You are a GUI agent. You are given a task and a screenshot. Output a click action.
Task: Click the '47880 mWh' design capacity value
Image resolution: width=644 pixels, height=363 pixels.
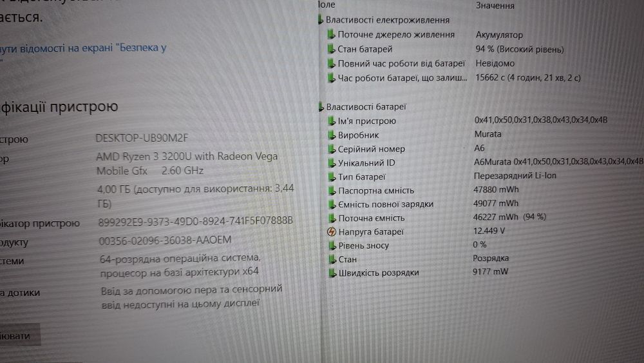[x=496, y=190]
